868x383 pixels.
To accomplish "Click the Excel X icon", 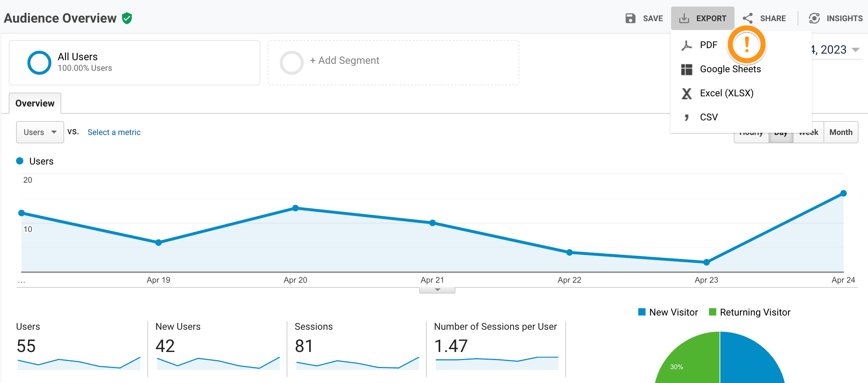I will [x=687, y=93].
